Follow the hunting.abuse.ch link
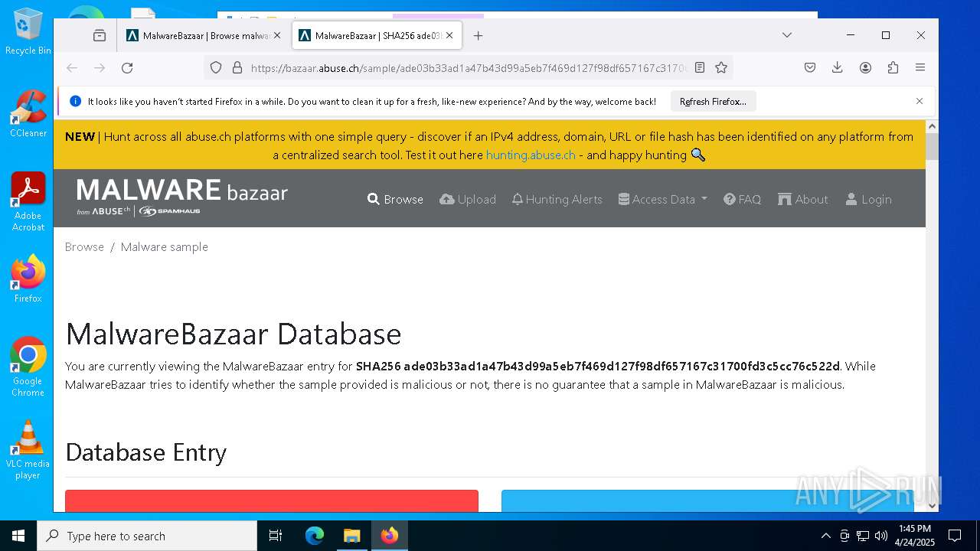Screen dimensions: 980x551 pyautogui.click(x=531, y=155)
